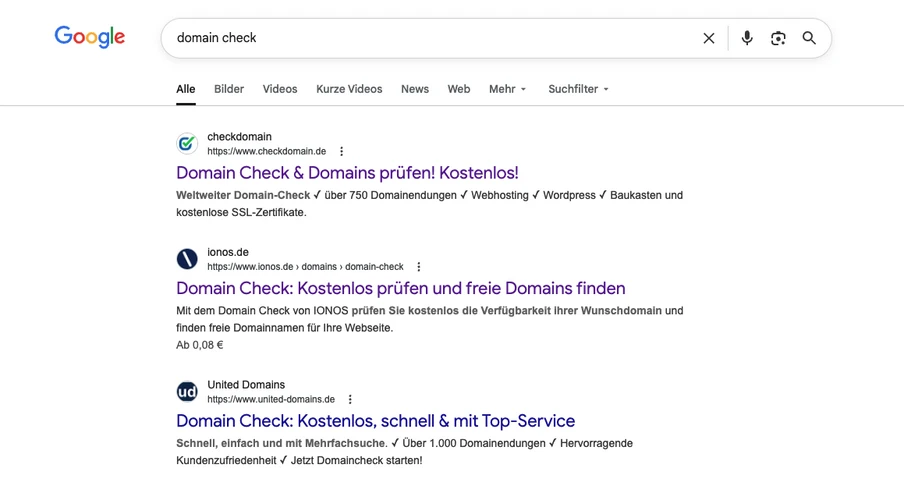Screen dimensions: 904x493
Task: Open more options for ionos.de result
Action: pos(419,266)
